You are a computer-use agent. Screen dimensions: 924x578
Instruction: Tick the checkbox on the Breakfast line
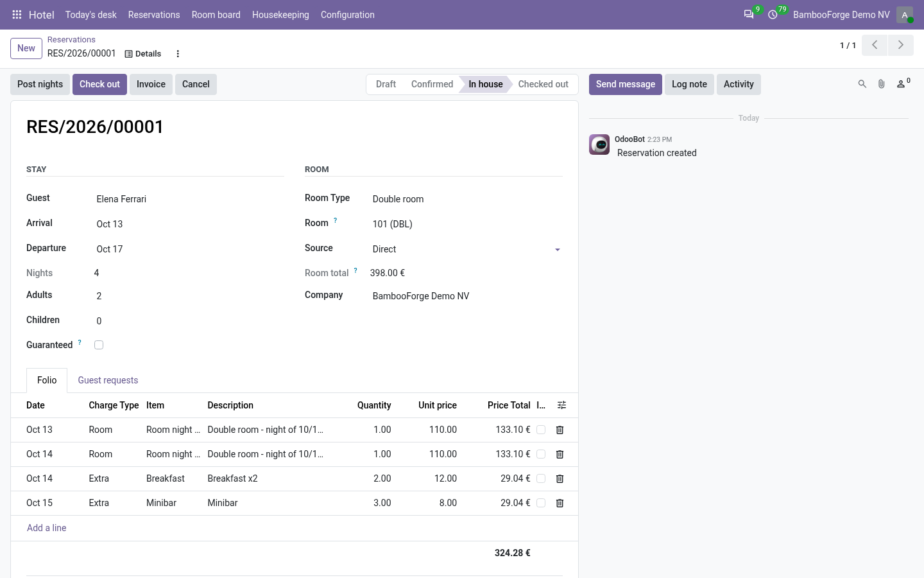[541, 478]
